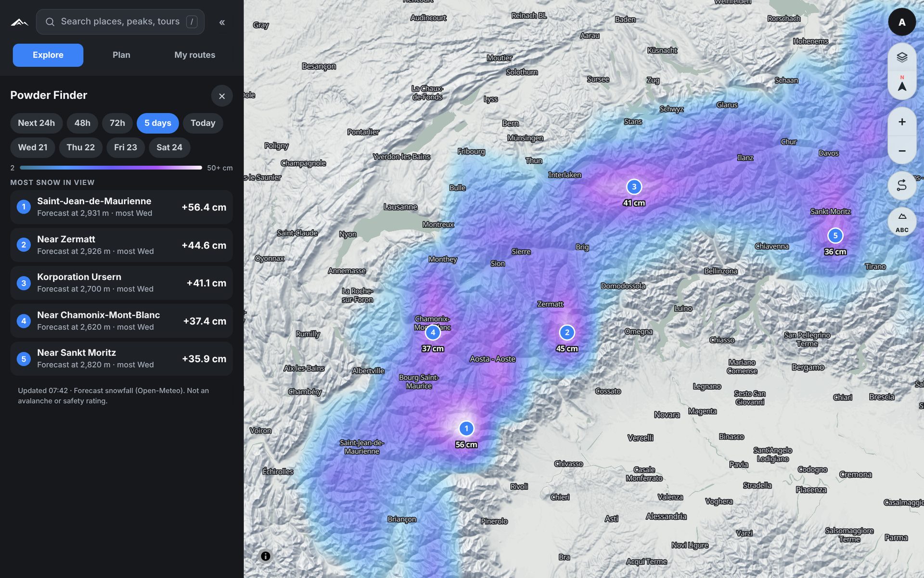Open the account avatar A

(x=902, y=22)
